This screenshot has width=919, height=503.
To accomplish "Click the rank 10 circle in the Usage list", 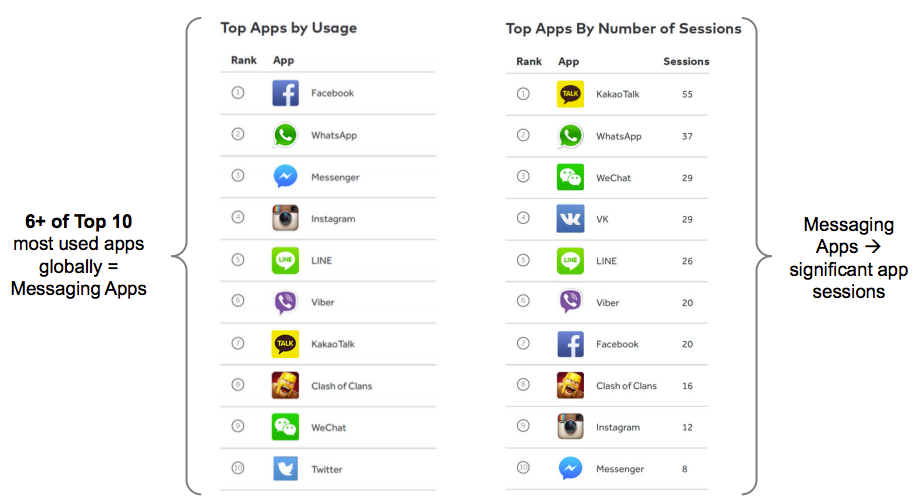I will click(x=238, y=469).
